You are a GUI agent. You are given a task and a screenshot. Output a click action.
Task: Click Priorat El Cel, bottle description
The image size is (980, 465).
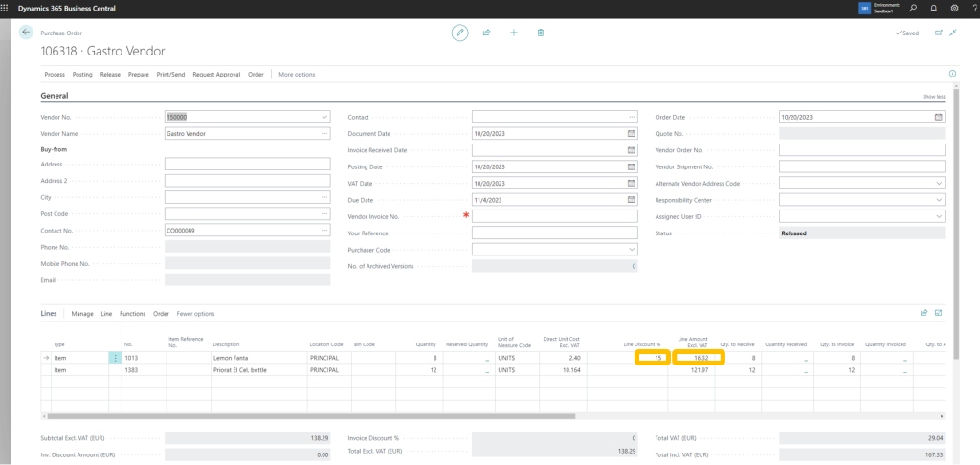pyautogui.click(x=239, y=370)
